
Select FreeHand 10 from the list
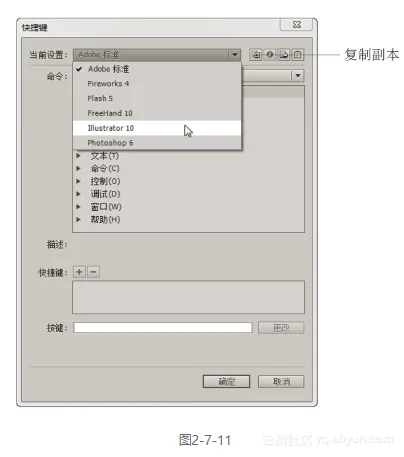[157, 113]
